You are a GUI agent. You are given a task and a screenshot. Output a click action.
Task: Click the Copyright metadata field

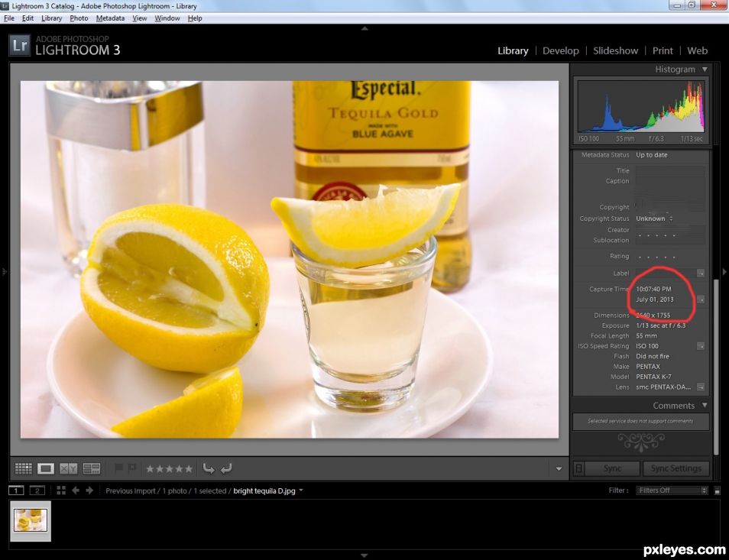coord(670,207)
